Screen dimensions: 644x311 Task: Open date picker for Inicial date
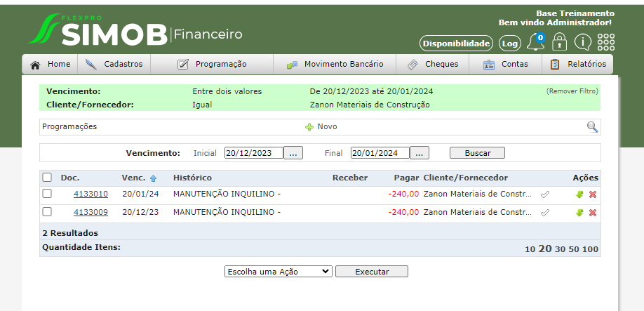(x=293, y=153)
